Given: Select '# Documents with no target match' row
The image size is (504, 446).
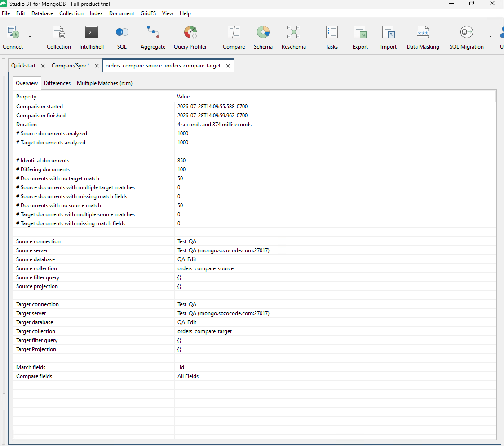Looking at the screenshot, I should coord(255,178).
